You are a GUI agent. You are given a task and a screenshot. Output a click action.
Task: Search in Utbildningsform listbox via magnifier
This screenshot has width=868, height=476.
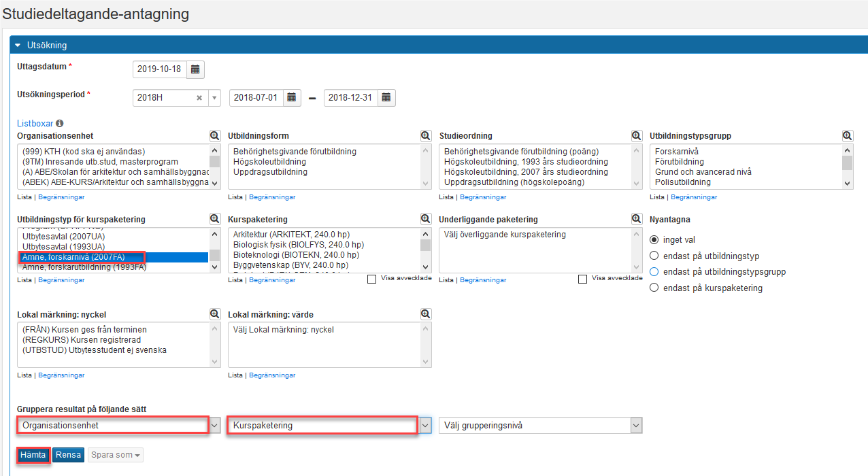pos(426,136)
